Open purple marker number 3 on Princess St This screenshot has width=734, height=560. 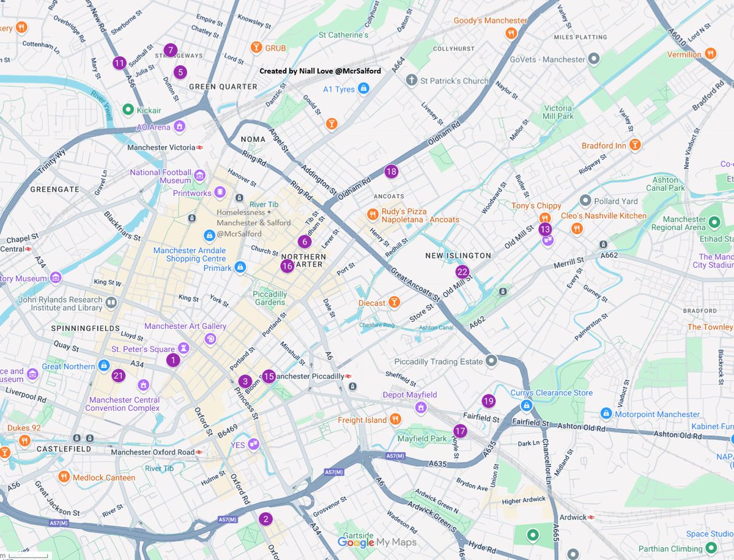[245, 381]
